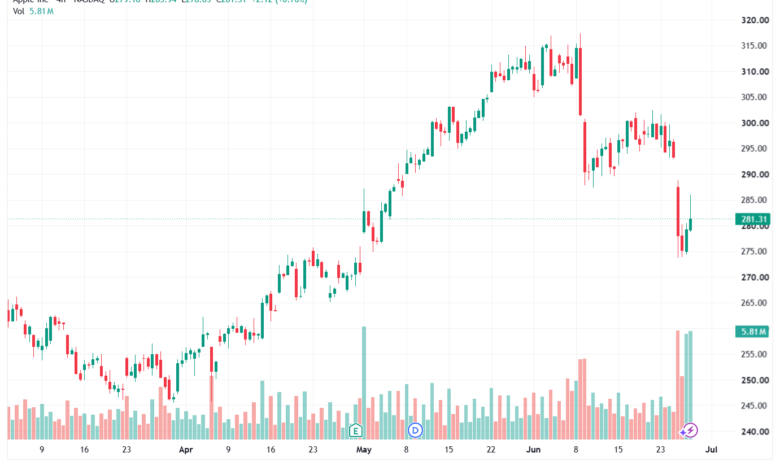Viewport: 780px width, 470px height.
Task: Click the green 281.31 current price label
Action: tap(753, 219)
